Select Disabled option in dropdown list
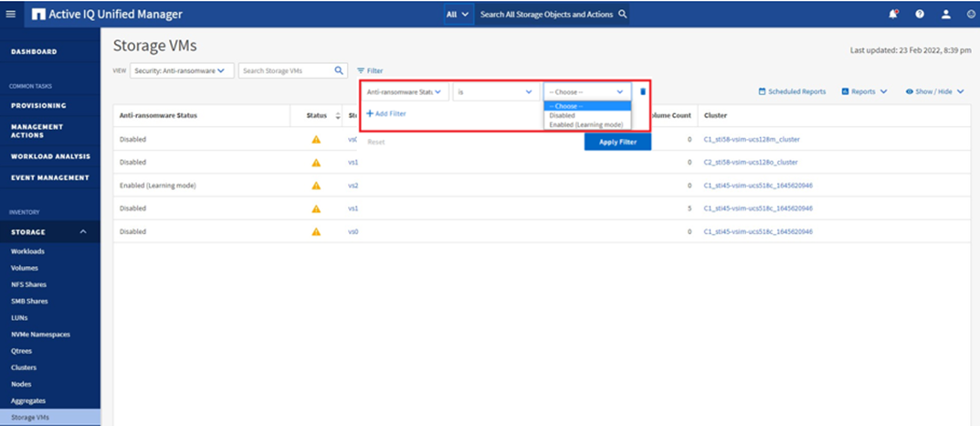Viewport: 980px width, 426px height. click(563, 115)
